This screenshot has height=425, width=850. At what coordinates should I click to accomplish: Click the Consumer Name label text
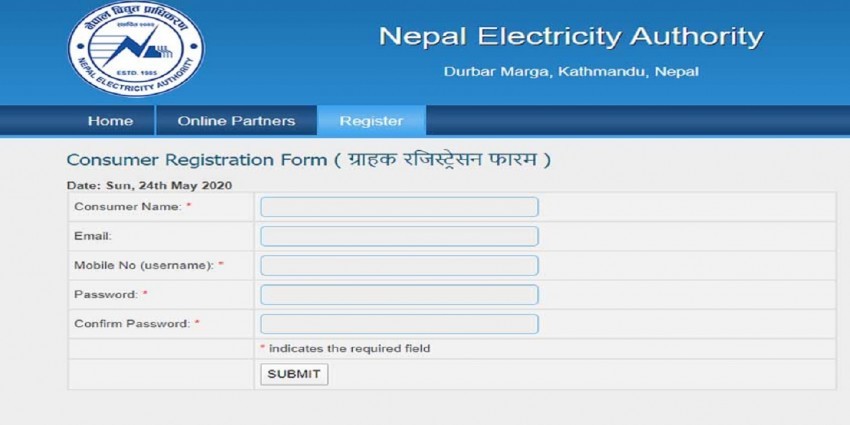(x=128, y=207)
